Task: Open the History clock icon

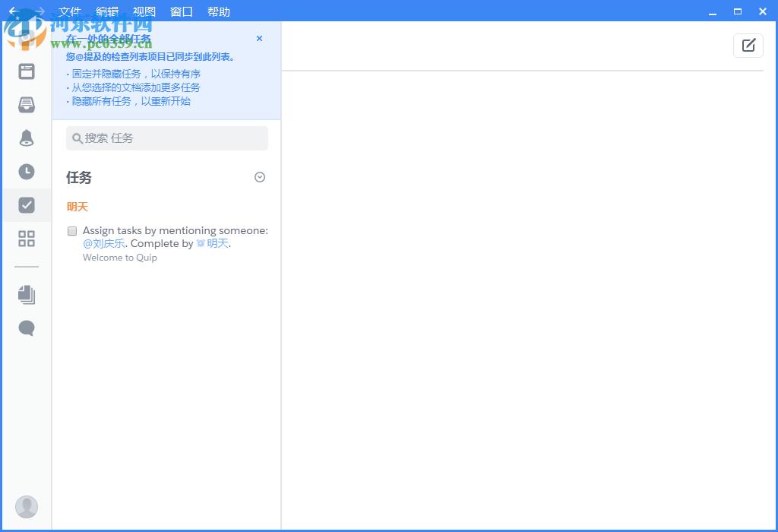Action: tap(27, 172)
